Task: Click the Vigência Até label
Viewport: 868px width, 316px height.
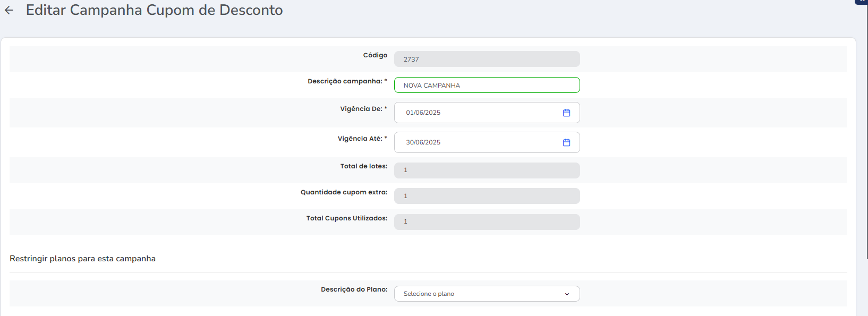Action: 362,139
